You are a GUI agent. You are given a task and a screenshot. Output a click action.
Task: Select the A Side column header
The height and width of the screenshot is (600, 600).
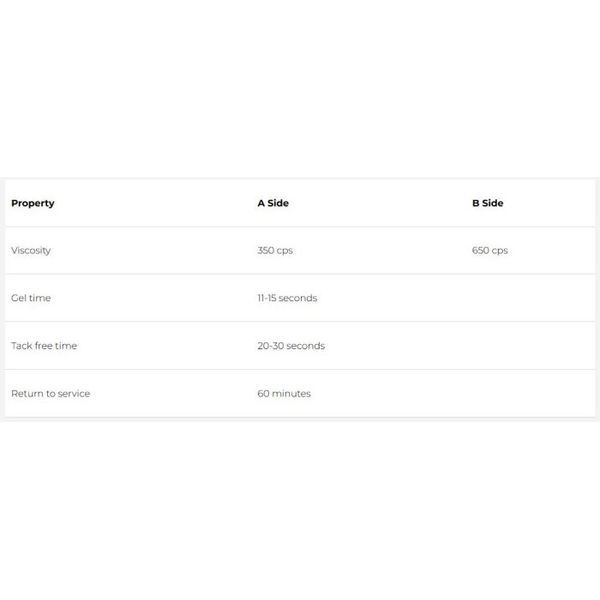tap(273, 203)
